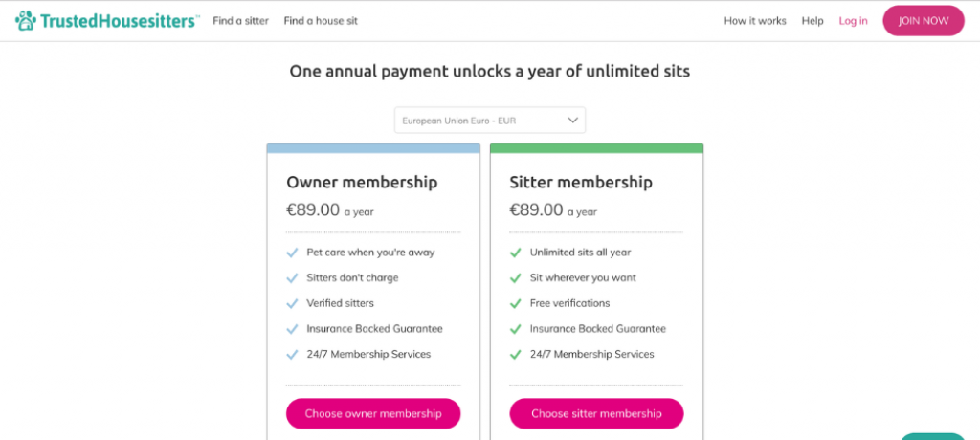Click the owner Insurance Backed Guarantee checkmark
The image size is (980, 440).
tap(292, 329)
